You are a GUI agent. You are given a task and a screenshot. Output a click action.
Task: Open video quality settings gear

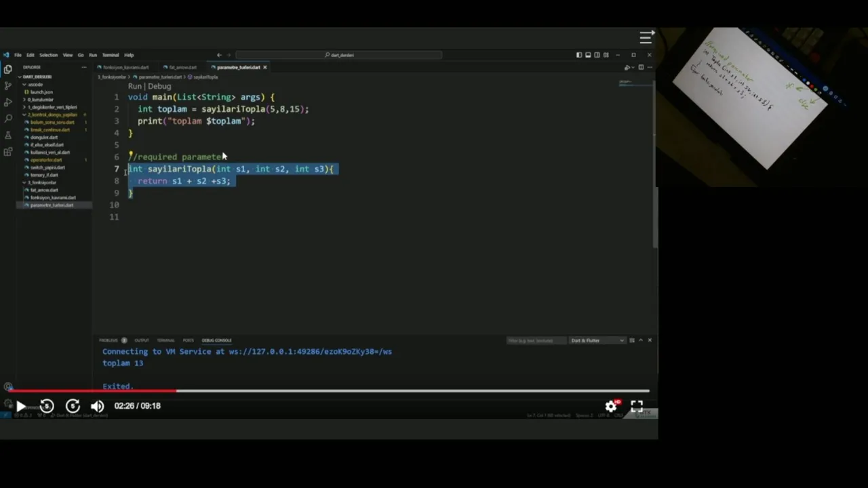click(x=611, y=406)
